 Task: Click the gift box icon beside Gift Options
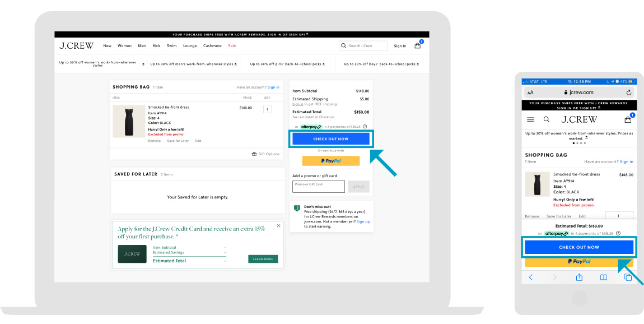click(x=254, y=154)
